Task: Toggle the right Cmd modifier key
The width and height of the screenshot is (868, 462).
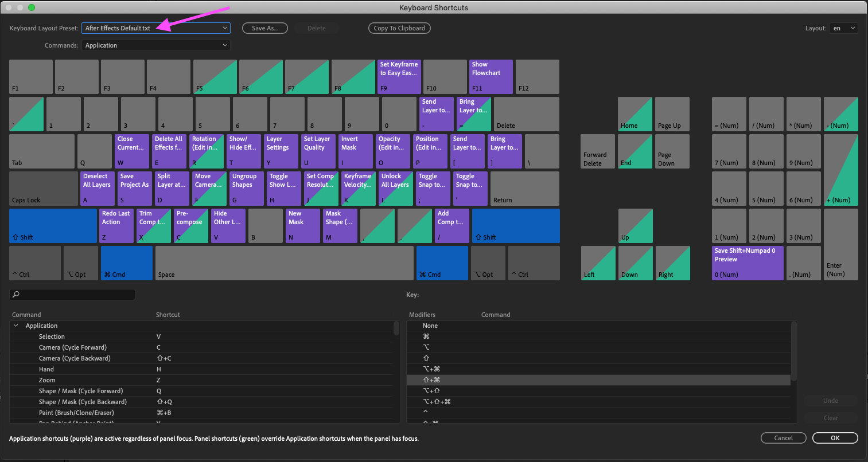Action: (442, 263)
